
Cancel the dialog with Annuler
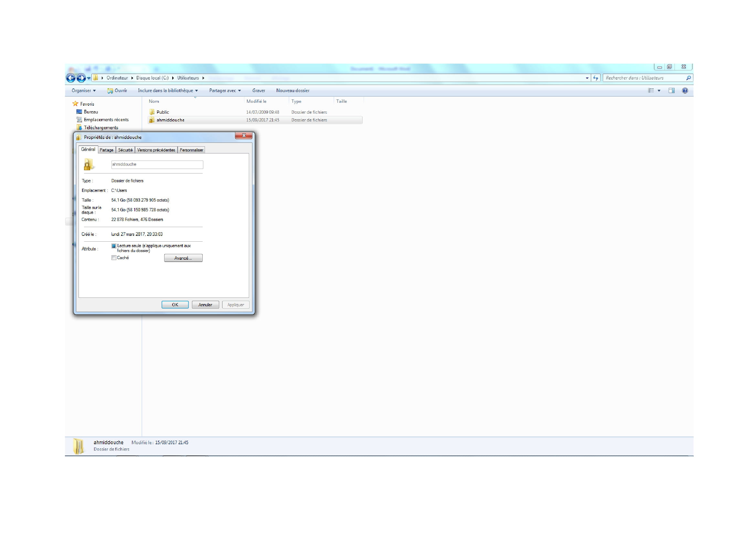(x=206, y=305)
